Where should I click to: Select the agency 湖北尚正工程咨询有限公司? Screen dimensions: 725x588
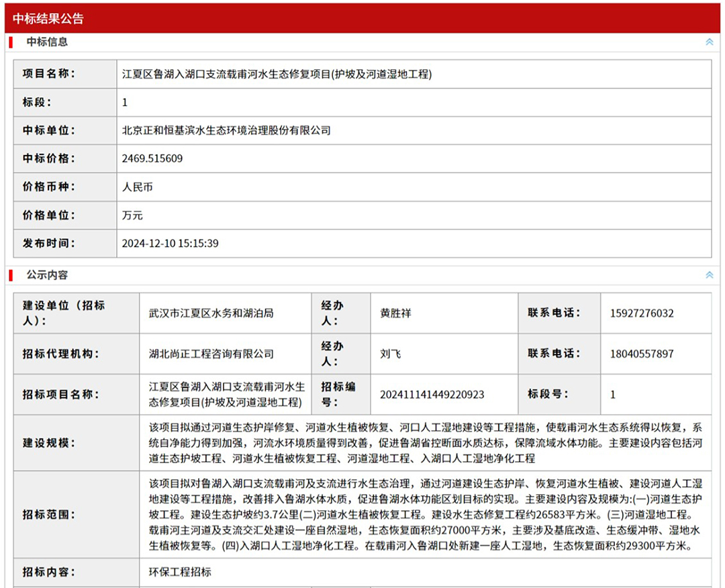click(211, 353)
